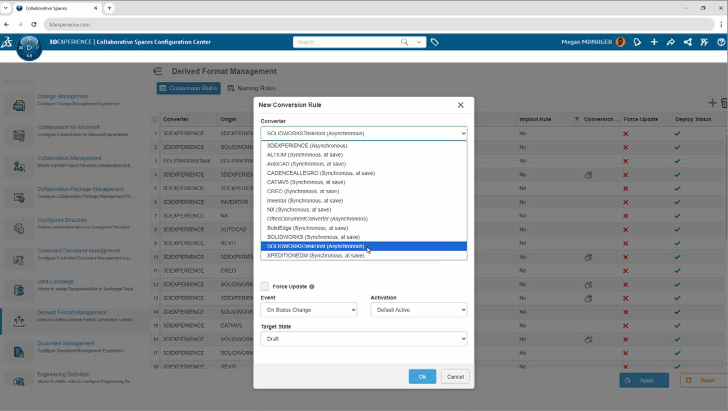This screenshot has width=728, height=411.
Task: Click the conversion icon in row 4
Action: (588, 175)
